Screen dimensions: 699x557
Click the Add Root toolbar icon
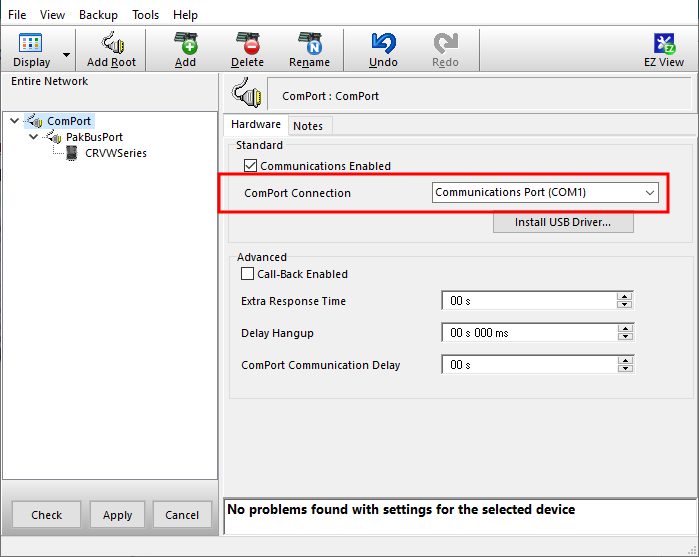[x=111, y=44]
